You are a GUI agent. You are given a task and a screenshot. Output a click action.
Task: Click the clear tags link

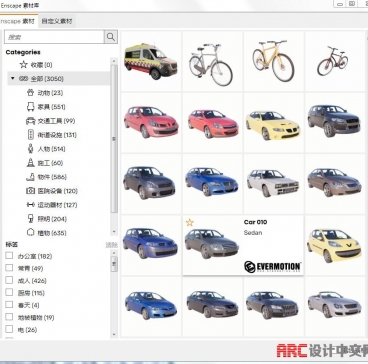tap(111, 245)
